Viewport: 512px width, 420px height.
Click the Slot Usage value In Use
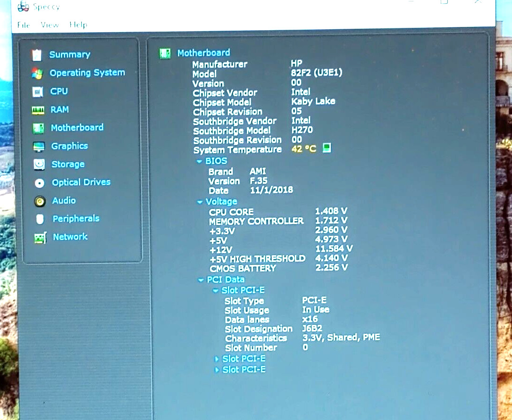pos(315,309)
